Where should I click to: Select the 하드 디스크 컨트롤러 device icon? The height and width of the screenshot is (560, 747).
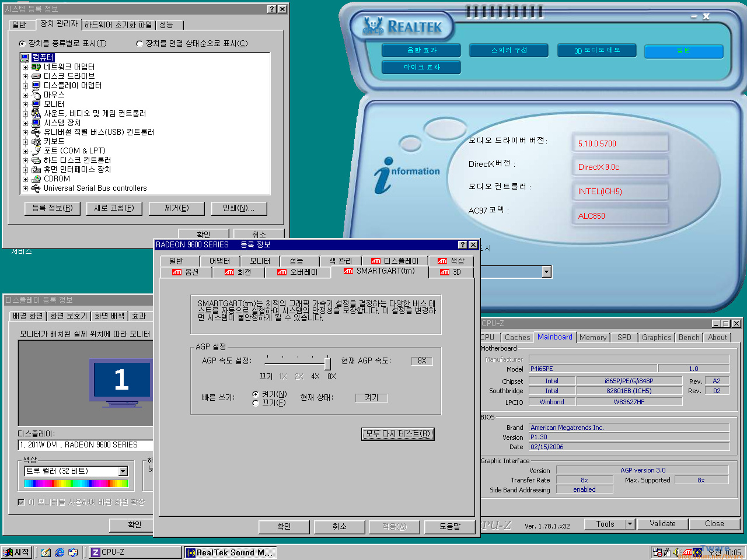[36, 160]
